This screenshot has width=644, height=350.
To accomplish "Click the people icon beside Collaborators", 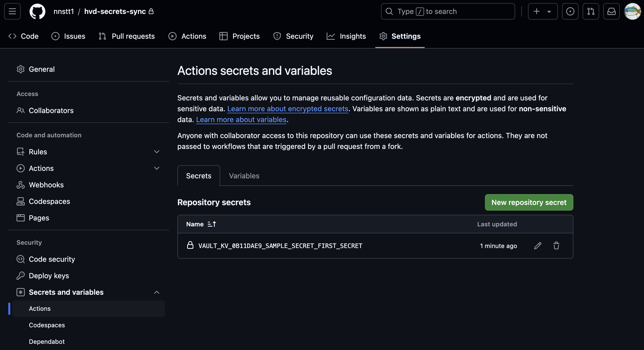I will (21, 110).
